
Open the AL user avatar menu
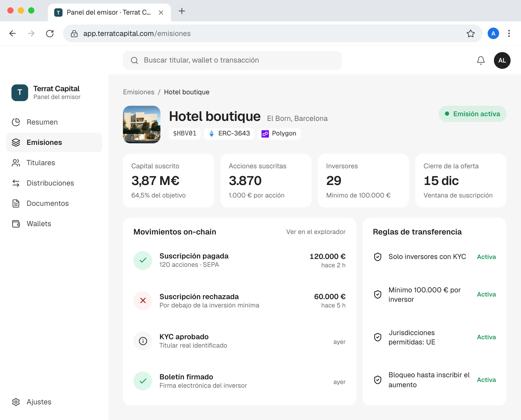502,60
